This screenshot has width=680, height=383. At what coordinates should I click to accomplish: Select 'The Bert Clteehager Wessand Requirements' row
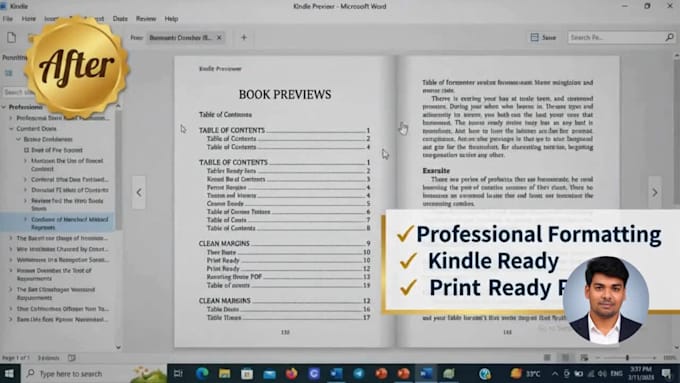(57, 294)
